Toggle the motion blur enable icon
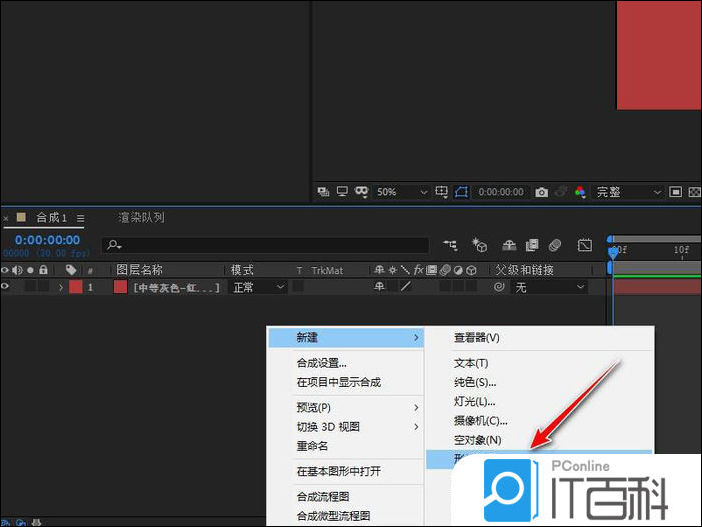The height and width of the screenshot is (527, 702). pos(555,245)
